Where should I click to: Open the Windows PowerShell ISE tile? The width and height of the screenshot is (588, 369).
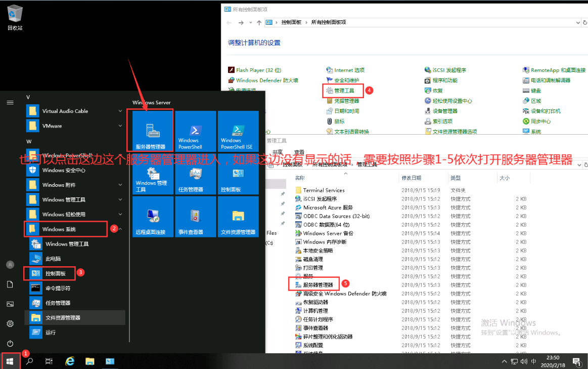click(238, 132)
